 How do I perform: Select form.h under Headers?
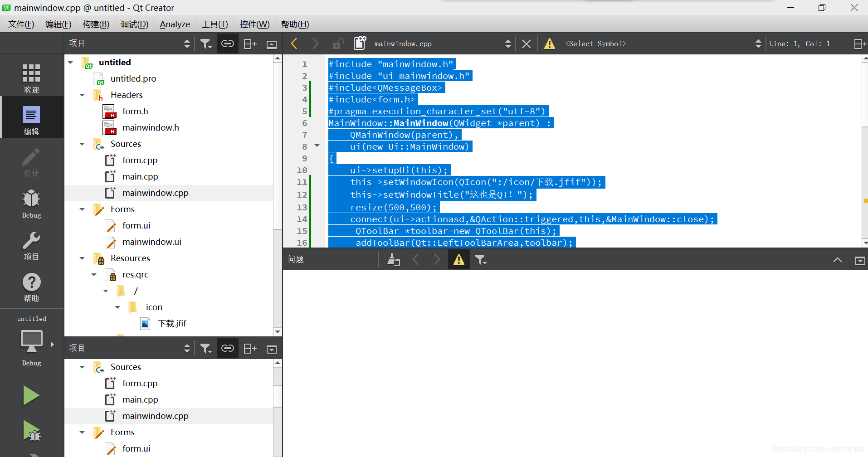(x=135, y=112)
